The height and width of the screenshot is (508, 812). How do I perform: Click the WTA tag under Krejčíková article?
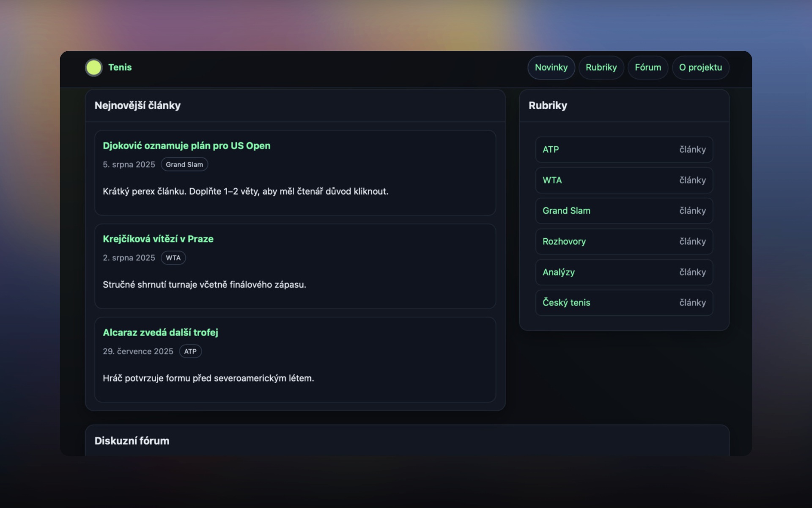pos(173,258)
